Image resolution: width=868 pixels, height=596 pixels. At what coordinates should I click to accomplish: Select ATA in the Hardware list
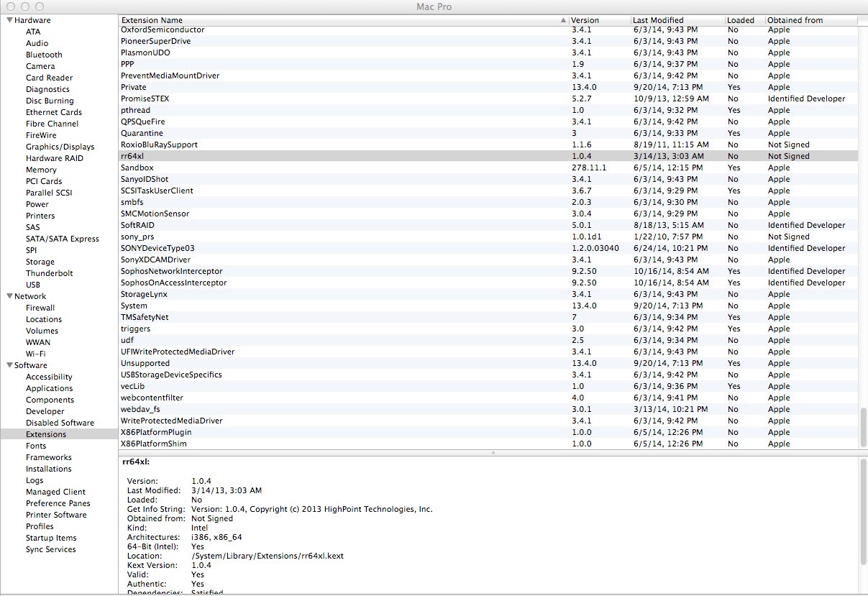point(33,32)
